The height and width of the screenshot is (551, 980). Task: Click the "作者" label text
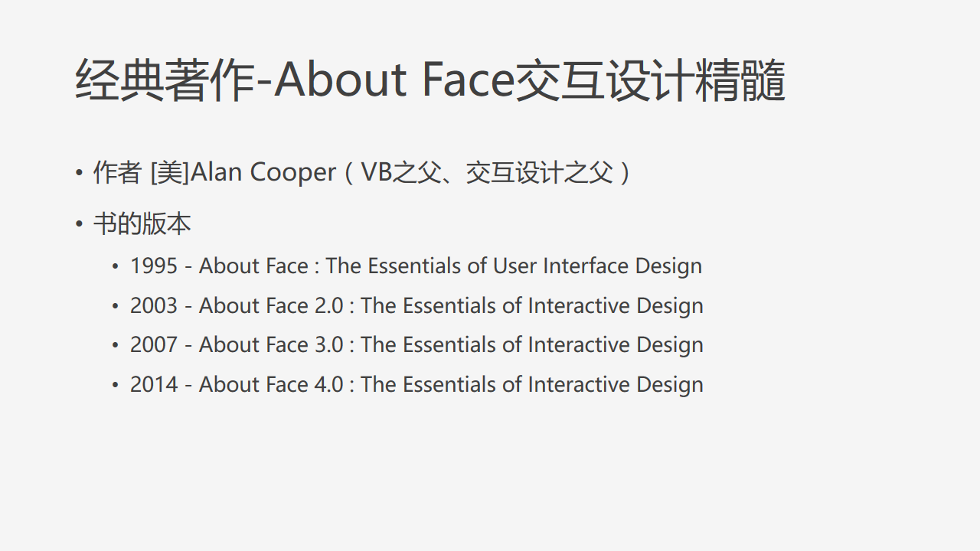(117, 173)
